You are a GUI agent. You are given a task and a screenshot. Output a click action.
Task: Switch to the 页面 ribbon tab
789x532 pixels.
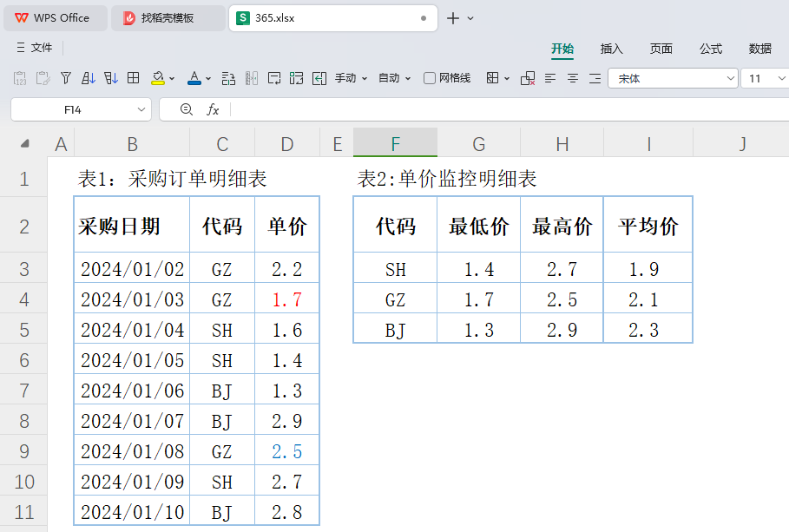(x=661, y=49)
